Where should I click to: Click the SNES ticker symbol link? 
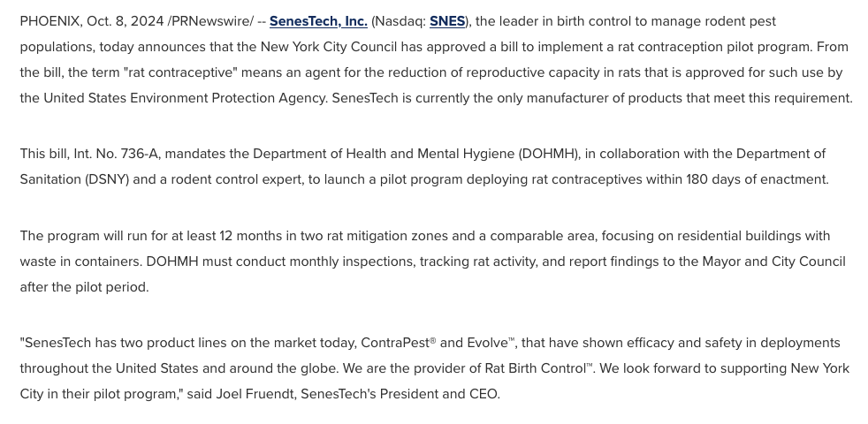point(447,21)
